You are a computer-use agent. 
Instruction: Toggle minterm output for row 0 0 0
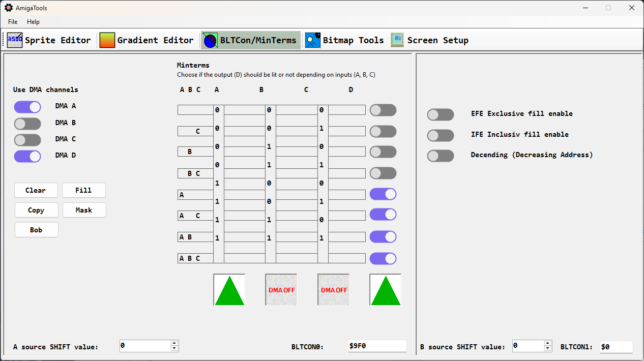pos(383,110)
